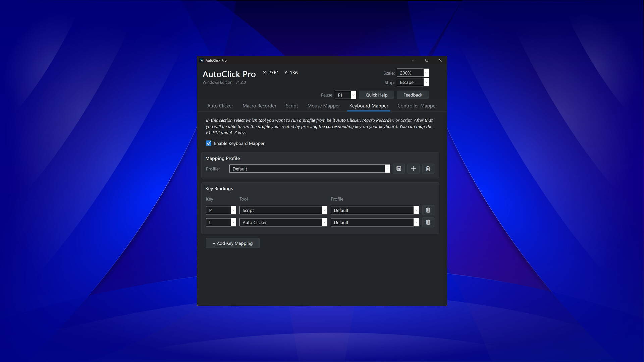The image size is (644, 362).
Task: Open the Key dropdown showing P
Action: pos(221,210)
